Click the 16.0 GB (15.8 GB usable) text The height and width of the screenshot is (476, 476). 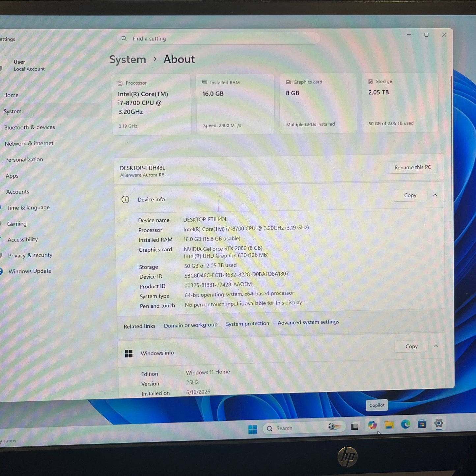click(212, 239)
